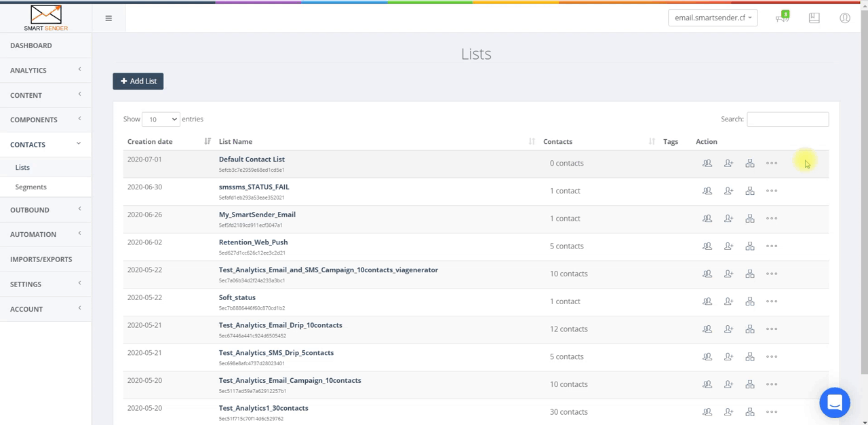
Task: Click the Search input field
Action: pos(787,119)
